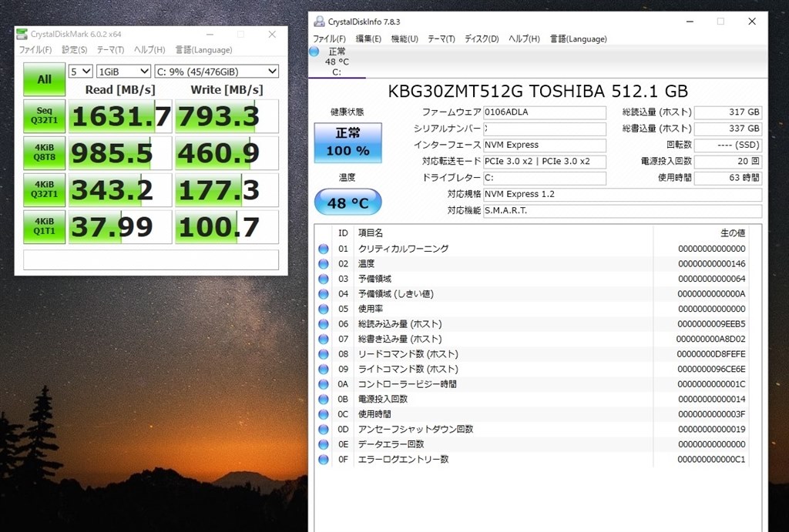Click status orb for ID 08 リードコマンド数 row
This screenshot has height=532, width=789.
coord(323,354)
